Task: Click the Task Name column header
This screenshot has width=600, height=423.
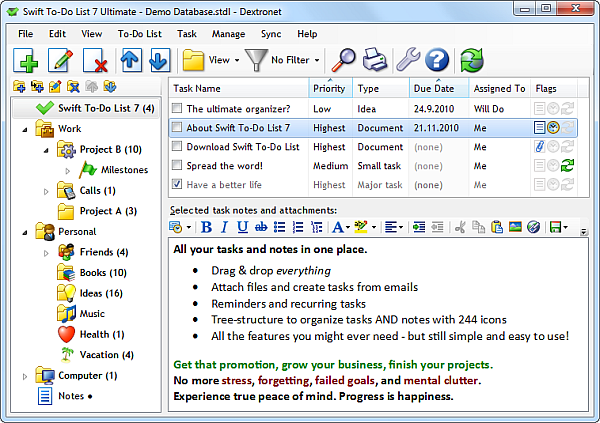Action: pos(239,88)
